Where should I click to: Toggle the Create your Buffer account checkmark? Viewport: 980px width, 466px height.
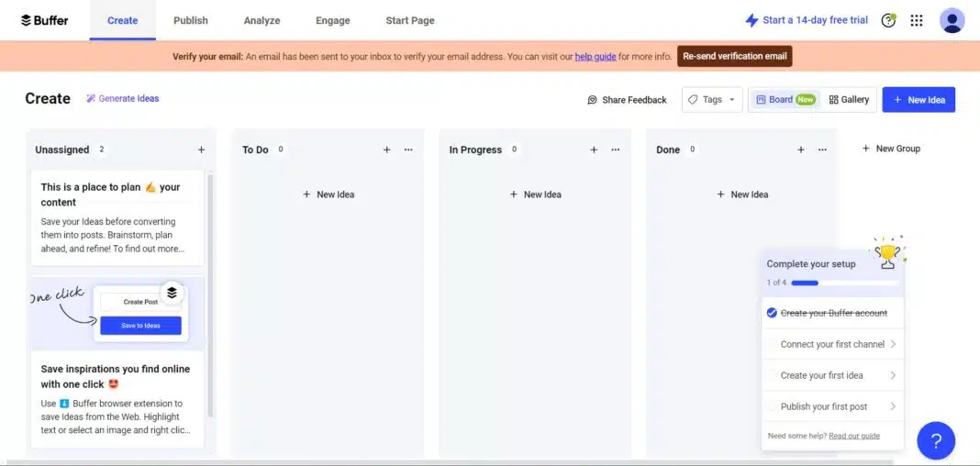772,313
